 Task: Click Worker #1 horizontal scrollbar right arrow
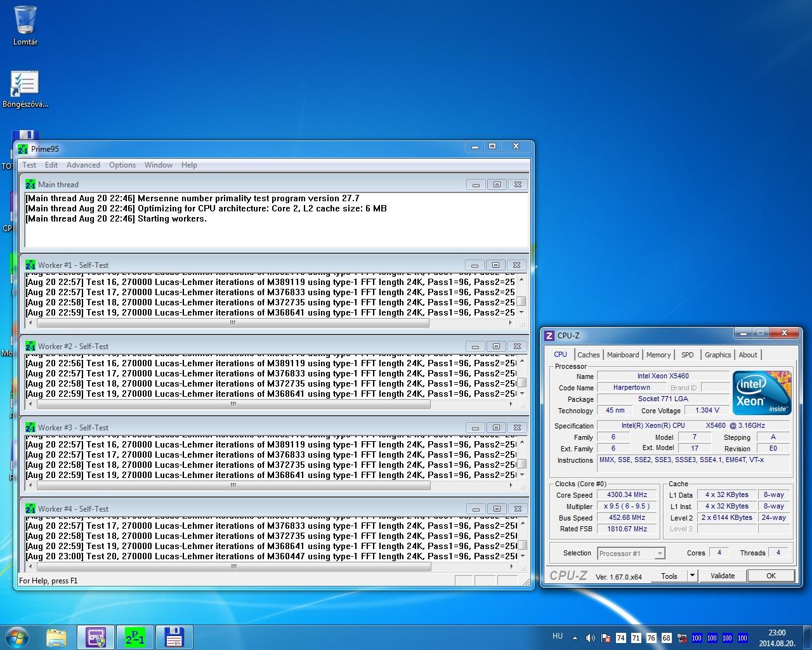pyautogui.click(x=510, y=322)
